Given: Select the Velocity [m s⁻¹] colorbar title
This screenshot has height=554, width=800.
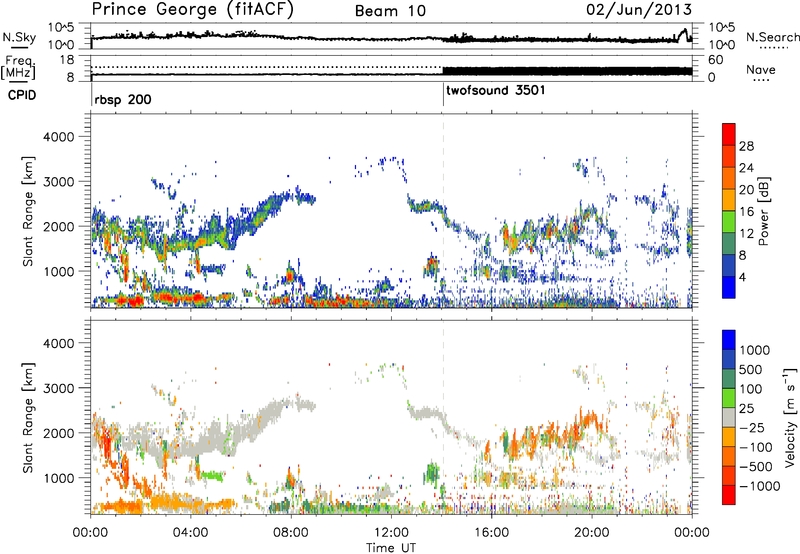Looking at the screenshot, I should [x=790, y=417].
